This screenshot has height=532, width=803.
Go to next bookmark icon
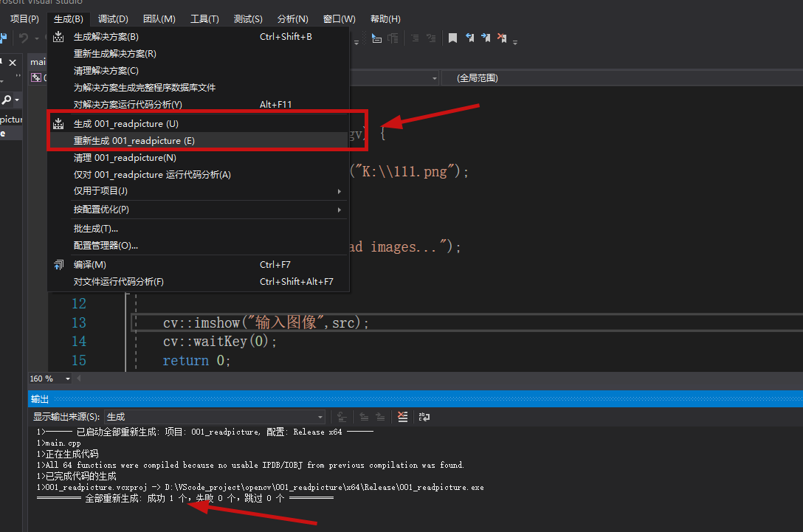486,38
